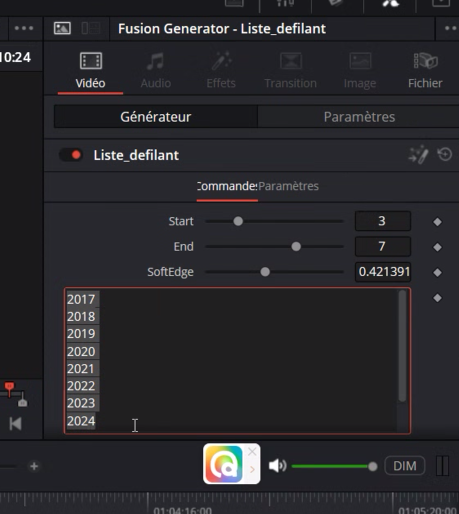Click the red playhead marker
This screenshot has height=514, width=459.
click(9, 389)
